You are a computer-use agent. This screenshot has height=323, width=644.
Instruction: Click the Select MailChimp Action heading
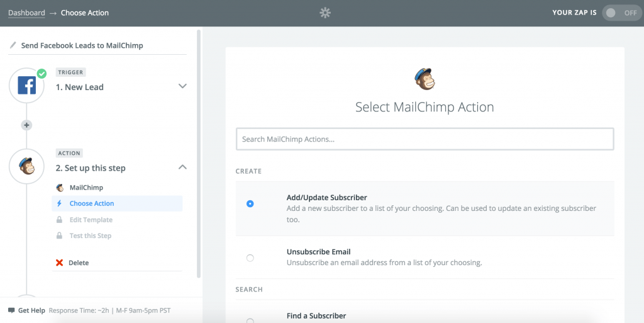click(x=425, y=107)
